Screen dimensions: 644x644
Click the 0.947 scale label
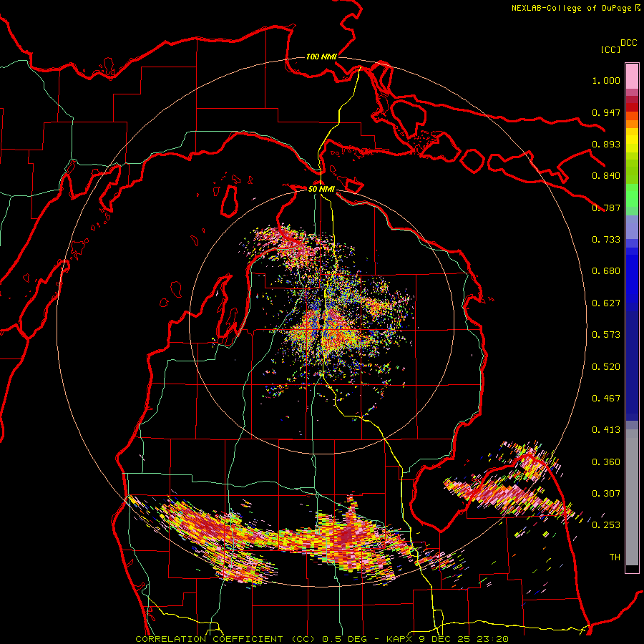pyautogui.click(x=606, y=112)
